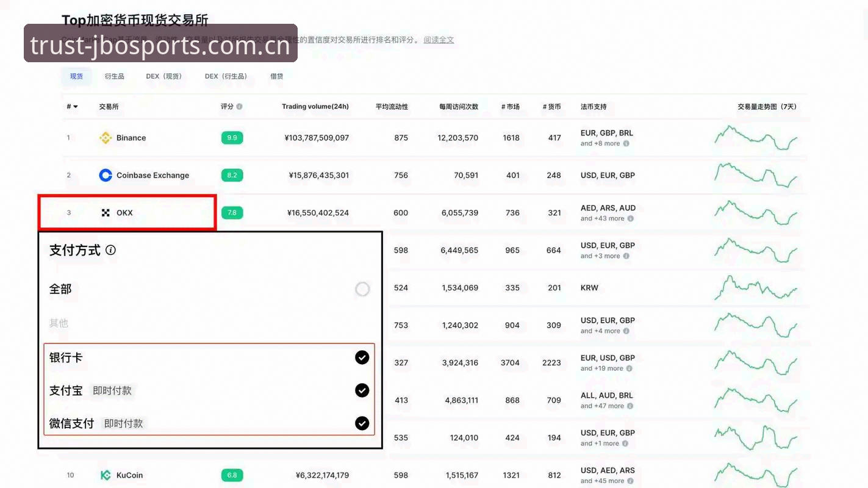Image resolution: width=868 pixels, height=488 pixels.
Task: Click the 'AED, ARS, AUD' fiat text
Action: click(608, 208)
